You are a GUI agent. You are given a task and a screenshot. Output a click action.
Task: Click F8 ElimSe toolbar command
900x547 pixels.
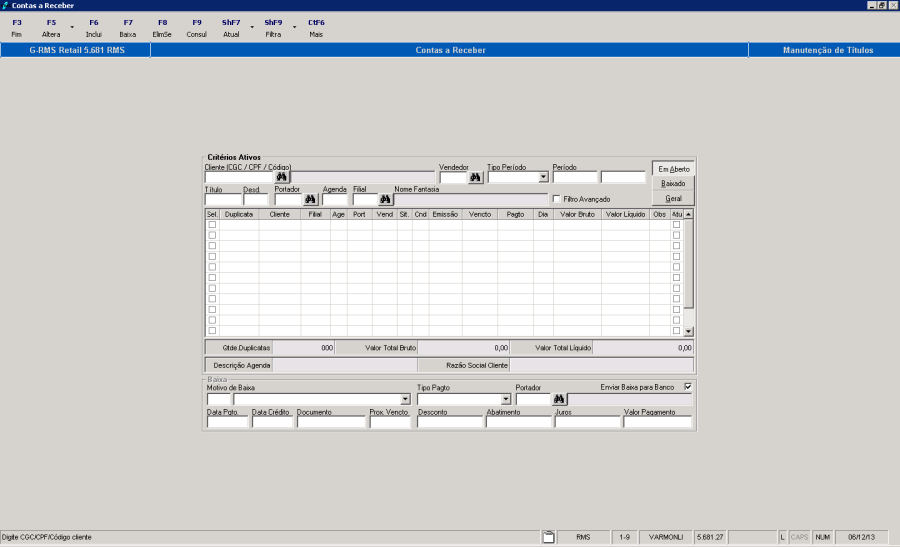pos(162,28)
